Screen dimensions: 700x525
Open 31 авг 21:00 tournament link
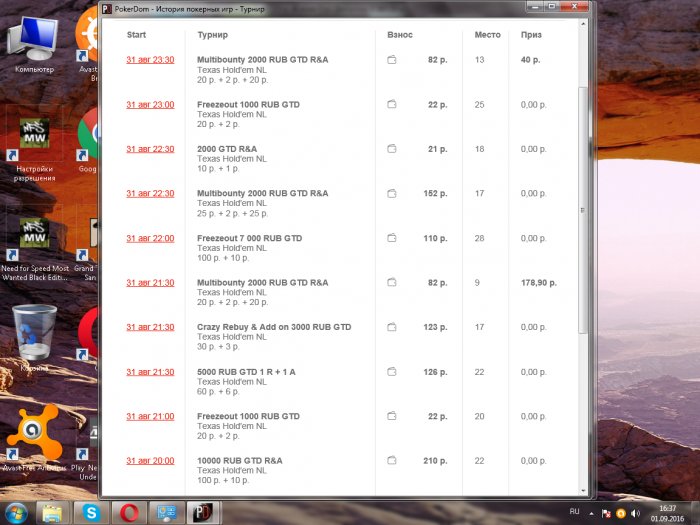point(150,417)
